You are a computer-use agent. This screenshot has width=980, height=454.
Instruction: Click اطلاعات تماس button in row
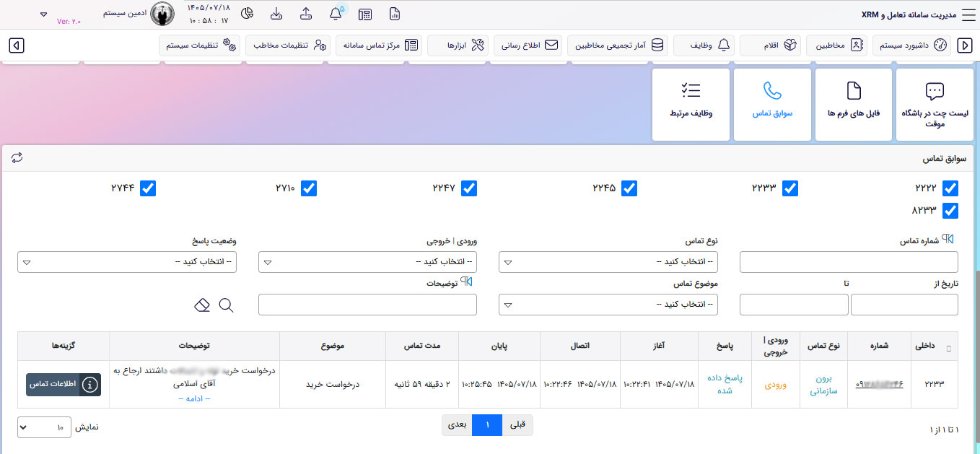(64, 385)
